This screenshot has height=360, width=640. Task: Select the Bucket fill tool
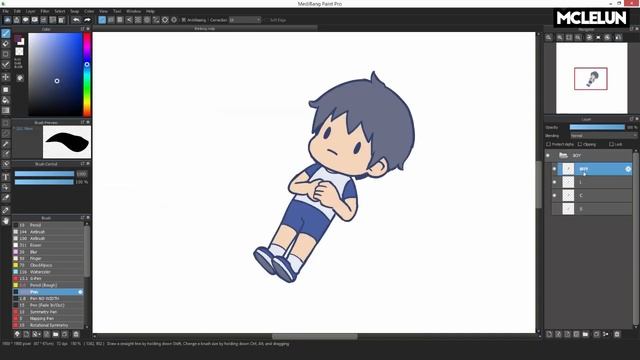pyautogui.click(x=6, y=100)
